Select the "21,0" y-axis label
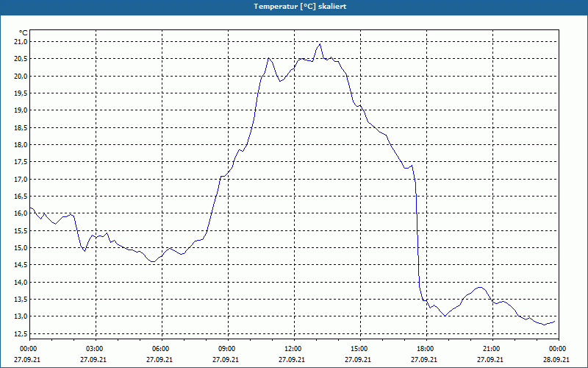Screen dimensions: 588x368 pyautogui.click(x=21, y=42)
